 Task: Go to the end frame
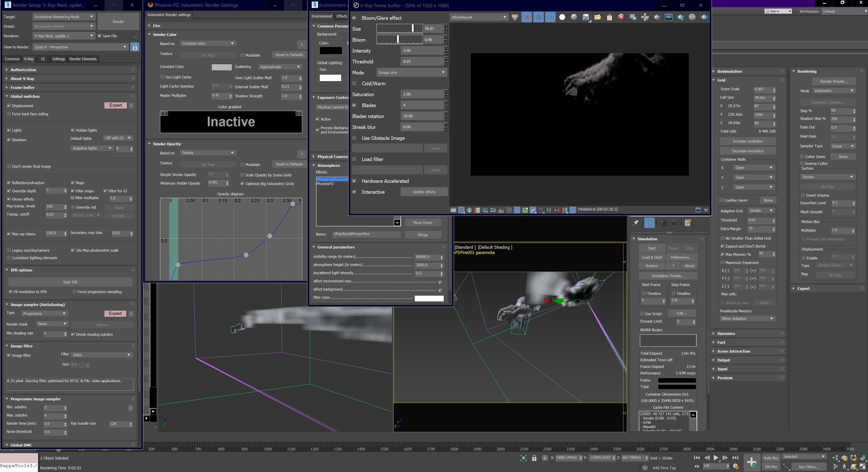click(736, 458)
